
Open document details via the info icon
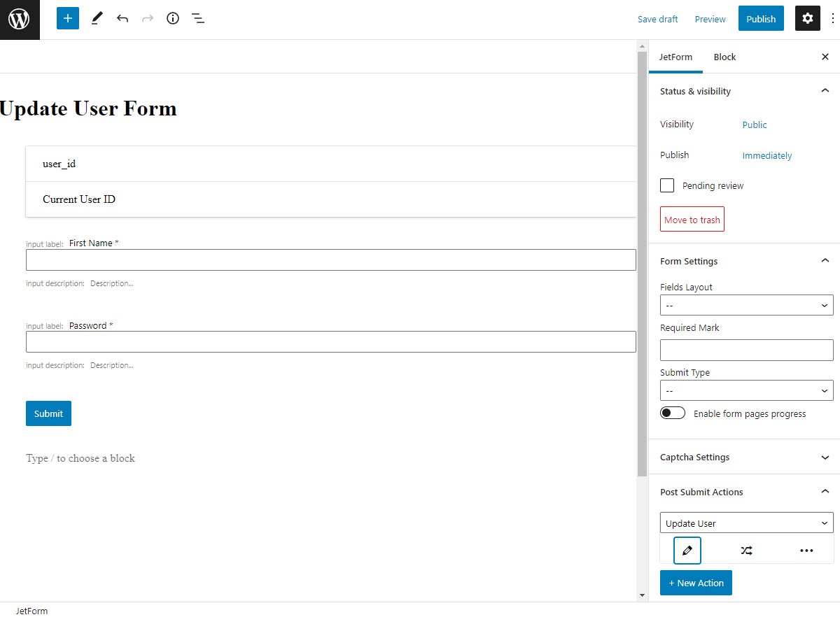coord(173,18)
